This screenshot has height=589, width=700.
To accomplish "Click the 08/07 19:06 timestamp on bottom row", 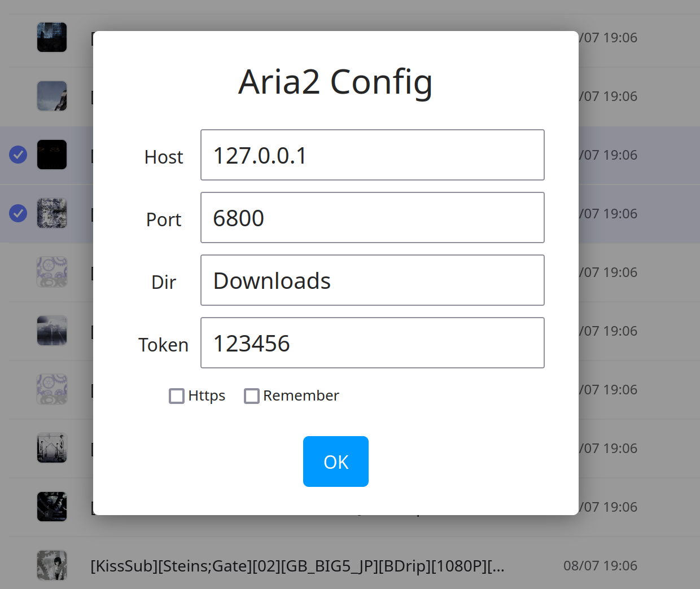I will point(601,565).
